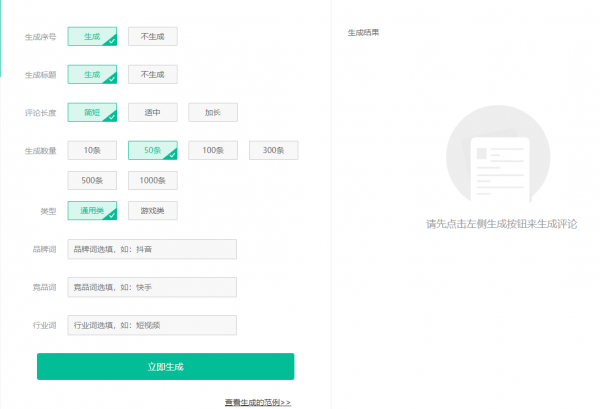Screen dimensions: 600x409
Task: Choose 不生成 in the 生成标题 row
Action: point(152,74)
